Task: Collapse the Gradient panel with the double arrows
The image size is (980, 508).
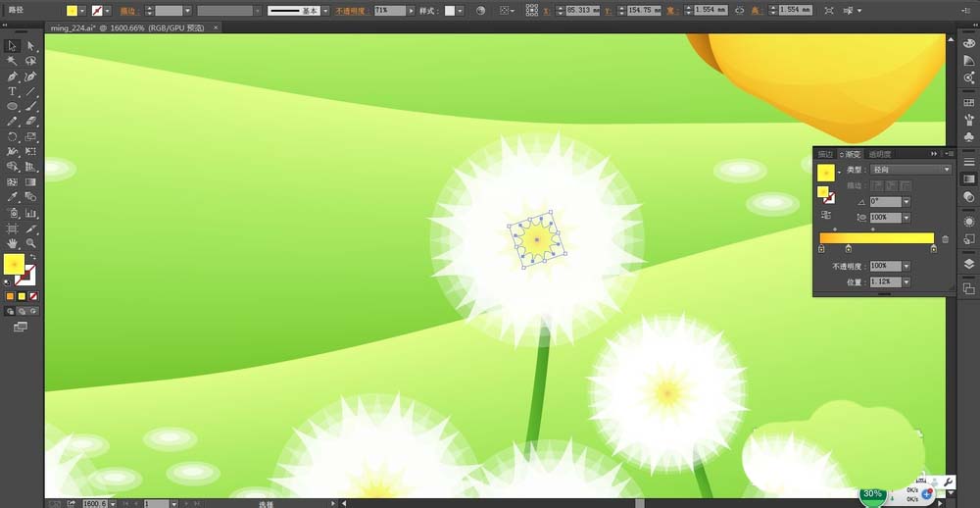Action: [934, 153]
